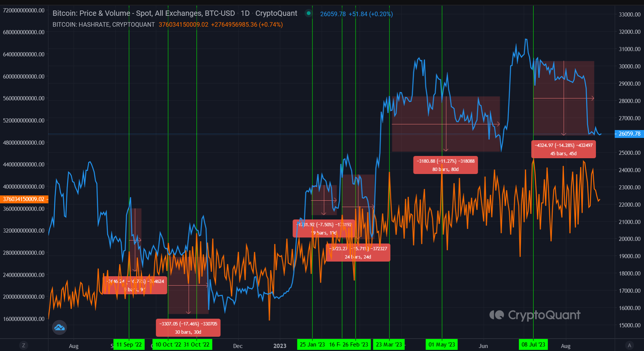This screenshot has height=351, width=644.
Task: Click the Z timezone button on time axis
Action: (24, 345)
